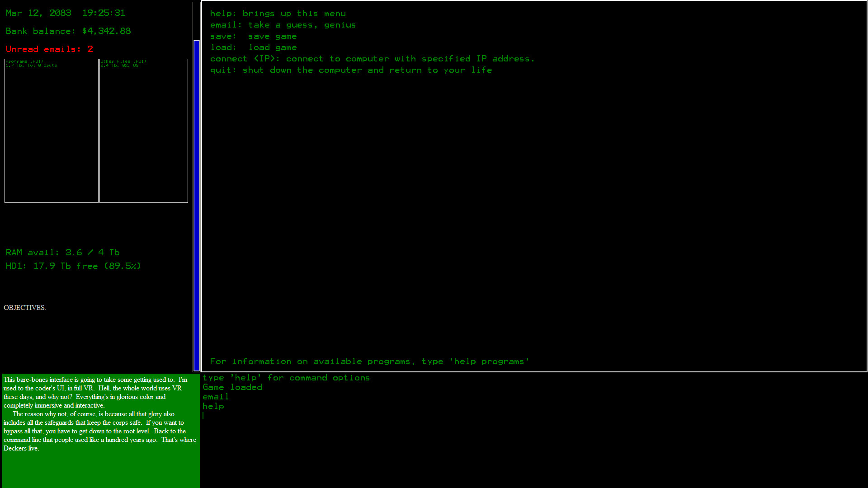The width and height of the screenshot is (868, 488).
Task: Click the 'quit: shut down the computer' line
Action: click(351, 70)
